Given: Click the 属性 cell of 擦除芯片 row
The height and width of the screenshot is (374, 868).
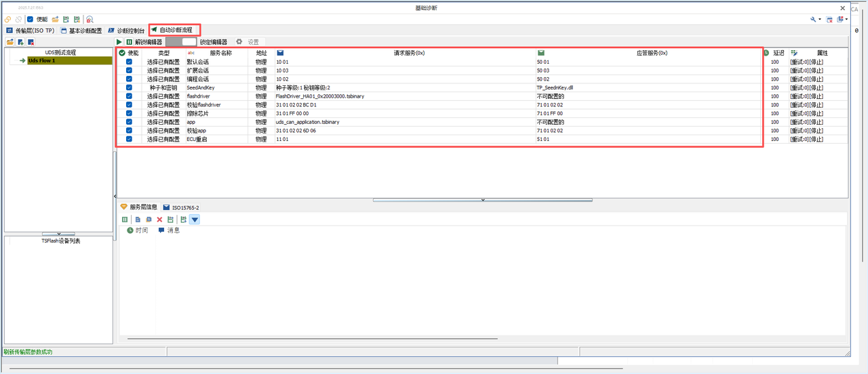Looking at the screenshot, I should [807, 114].
